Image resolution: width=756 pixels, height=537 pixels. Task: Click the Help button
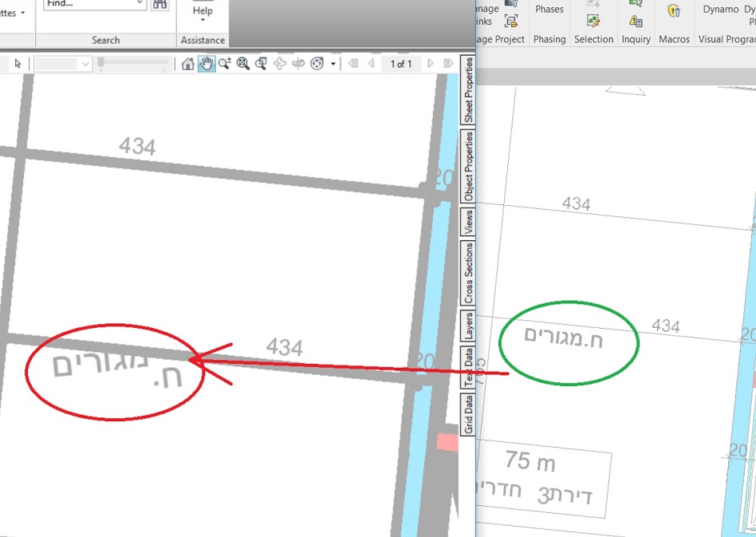(202, 12)
